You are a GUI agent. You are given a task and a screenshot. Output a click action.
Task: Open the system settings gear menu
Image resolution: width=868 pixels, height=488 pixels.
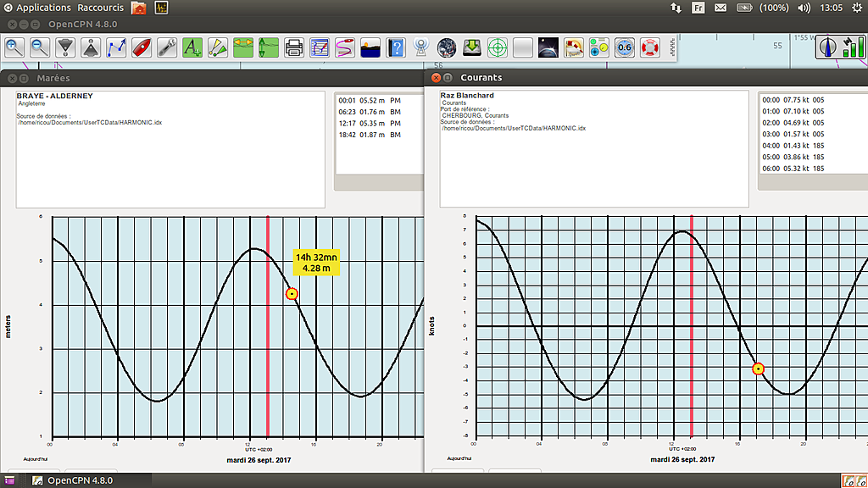click(x=857, y=8)
